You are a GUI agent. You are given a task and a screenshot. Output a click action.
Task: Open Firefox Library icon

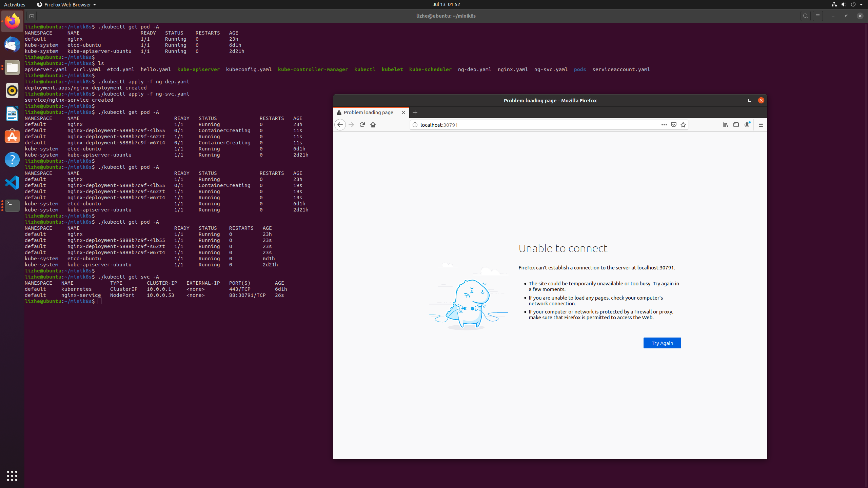725,125
